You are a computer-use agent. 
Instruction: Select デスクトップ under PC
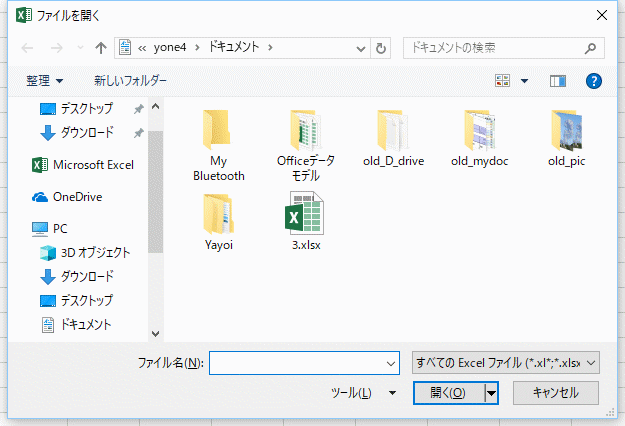click(x=77, y=300)
